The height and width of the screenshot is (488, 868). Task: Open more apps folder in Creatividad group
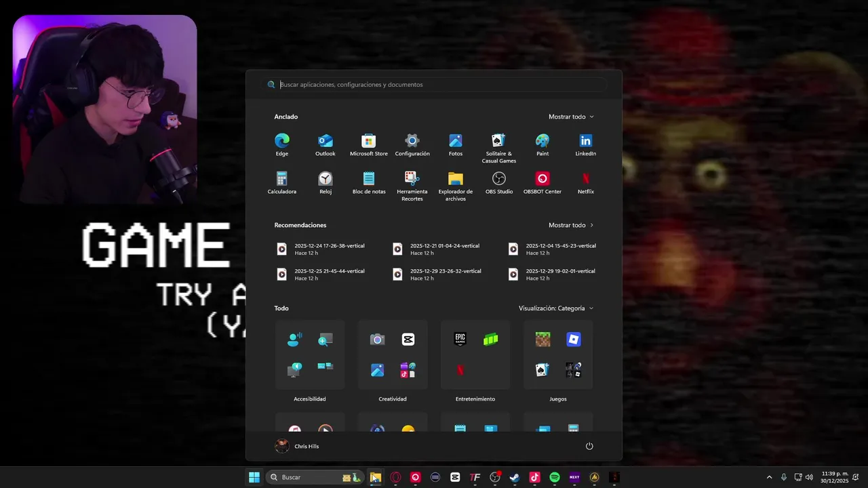tap(408, 370)
